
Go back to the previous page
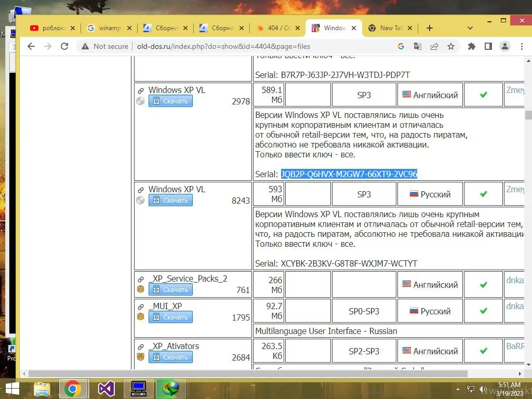point(31,46)
